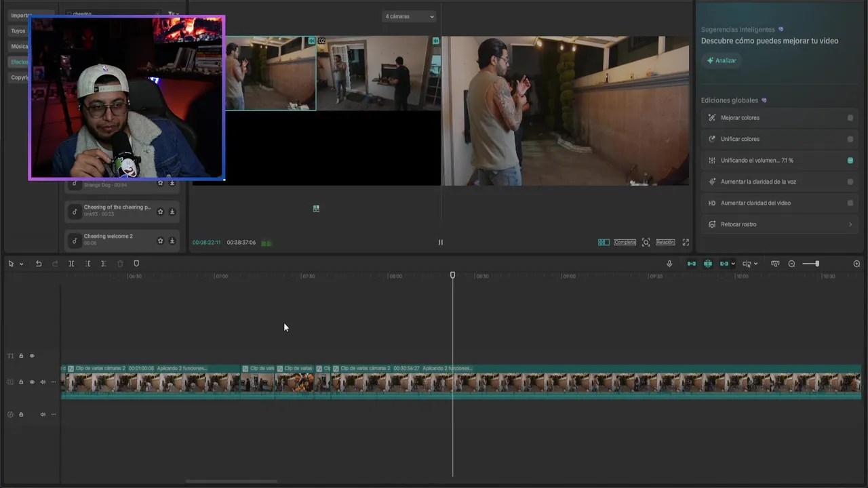The height and width of the screenshot is (488, 868).
Task: Add a marker on the timeline
Action: [136, 264]
